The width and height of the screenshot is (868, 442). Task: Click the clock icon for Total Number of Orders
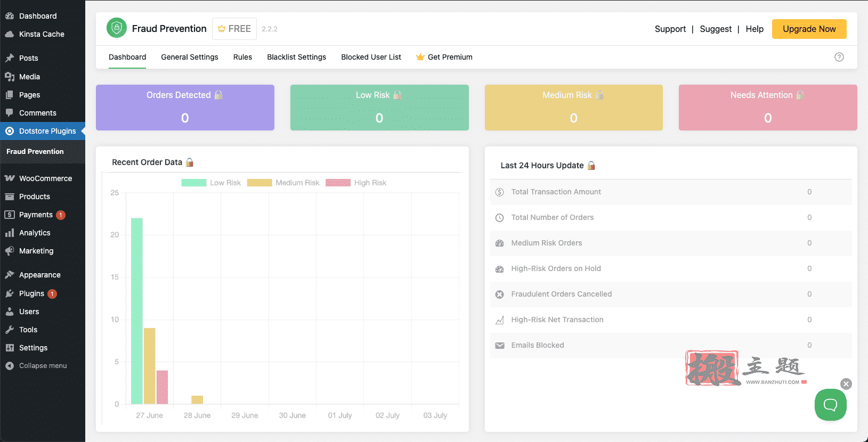coord(499,218)
